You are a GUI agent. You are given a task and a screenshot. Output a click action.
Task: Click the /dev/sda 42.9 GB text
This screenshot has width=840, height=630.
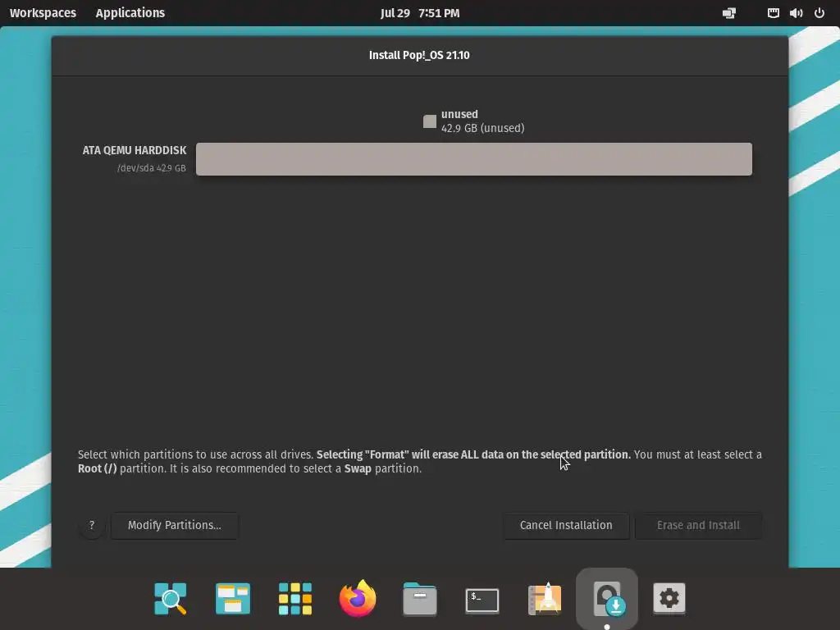tap(152, 168)
